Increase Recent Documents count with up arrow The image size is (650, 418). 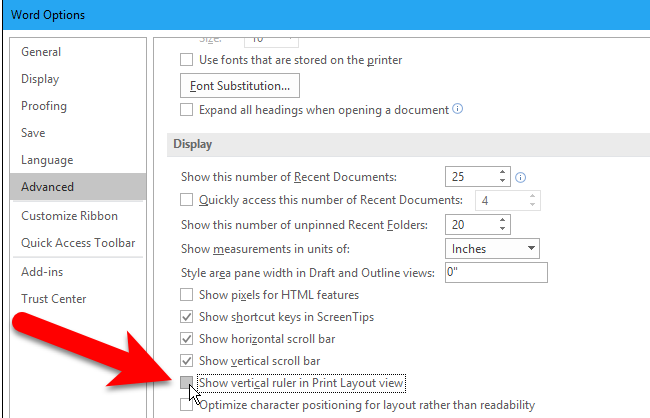(503, 172)
